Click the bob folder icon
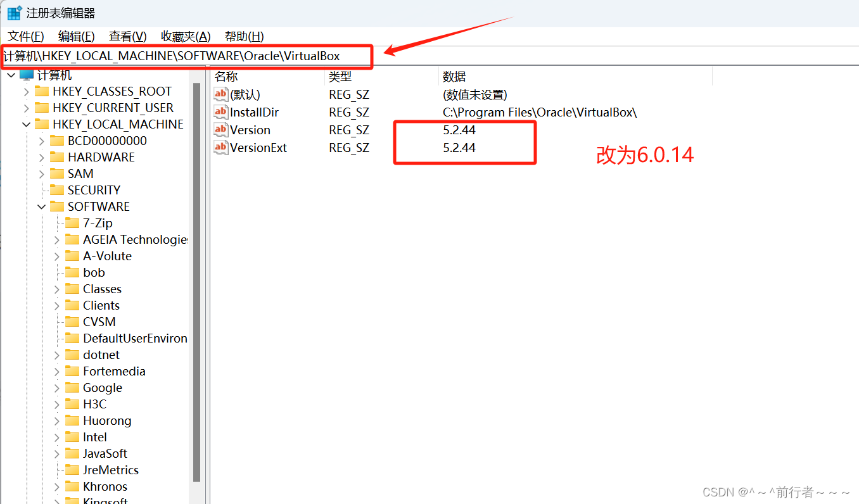859x504 pixels. pyautogui.click(x=72, y=272)
